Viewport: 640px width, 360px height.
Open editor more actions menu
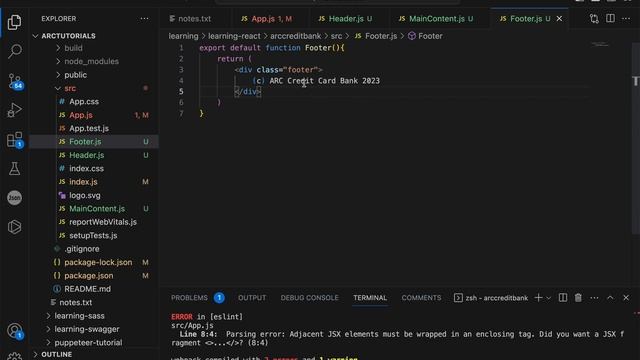(626, 19)
